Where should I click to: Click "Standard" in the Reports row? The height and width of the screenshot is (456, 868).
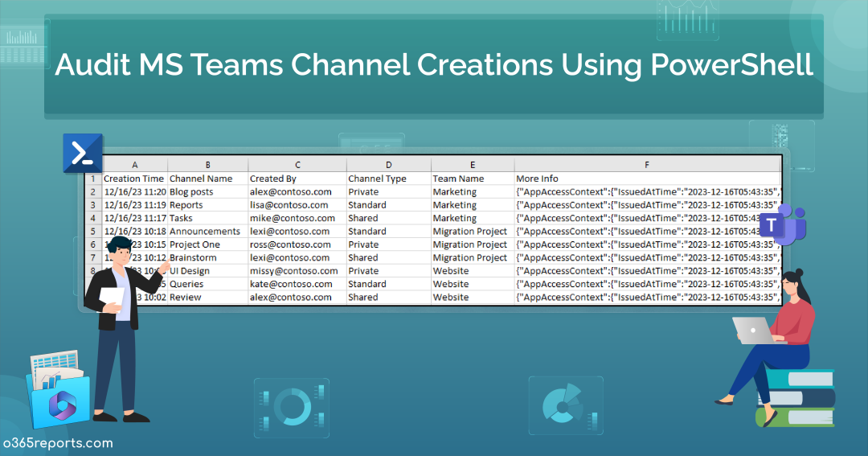(389, 205)
